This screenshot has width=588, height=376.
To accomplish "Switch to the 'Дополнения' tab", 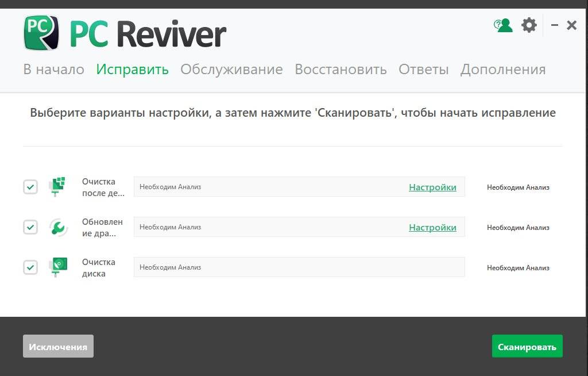I will click(503, 70).
